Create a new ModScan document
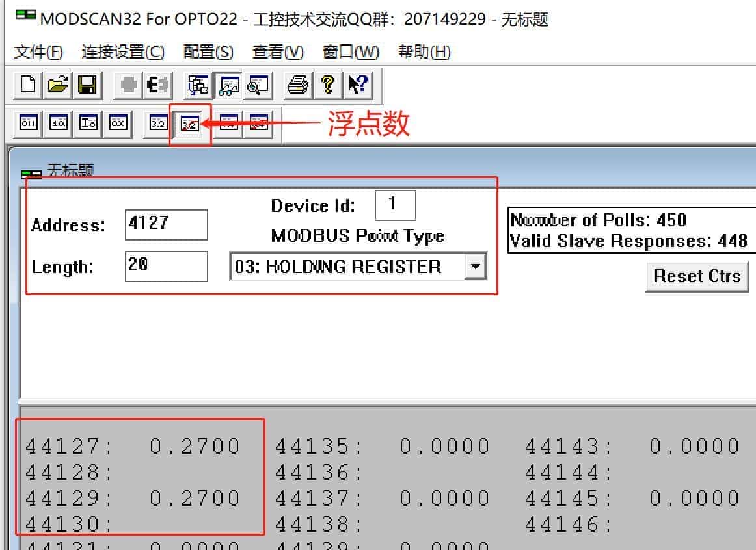The height and width of the screenshot is (550, 756). (27, 85)
